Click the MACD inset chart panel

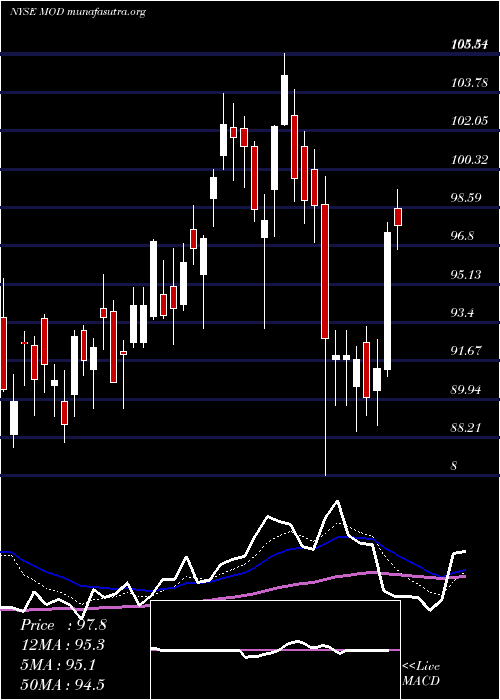tap(275, 650)
